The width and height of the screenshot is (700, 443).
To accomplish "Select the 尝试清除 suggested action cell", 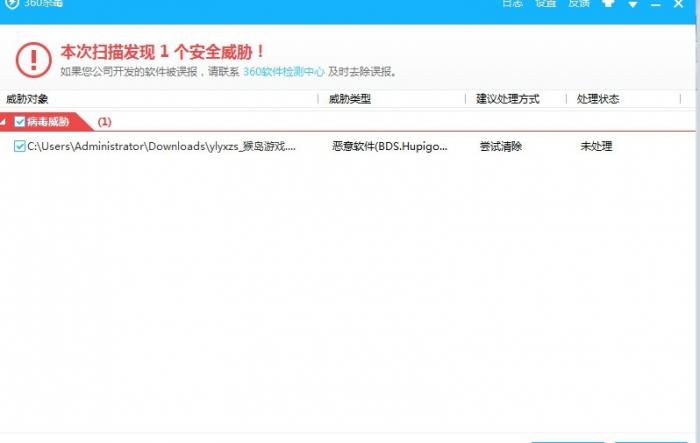I will (500, 146).
